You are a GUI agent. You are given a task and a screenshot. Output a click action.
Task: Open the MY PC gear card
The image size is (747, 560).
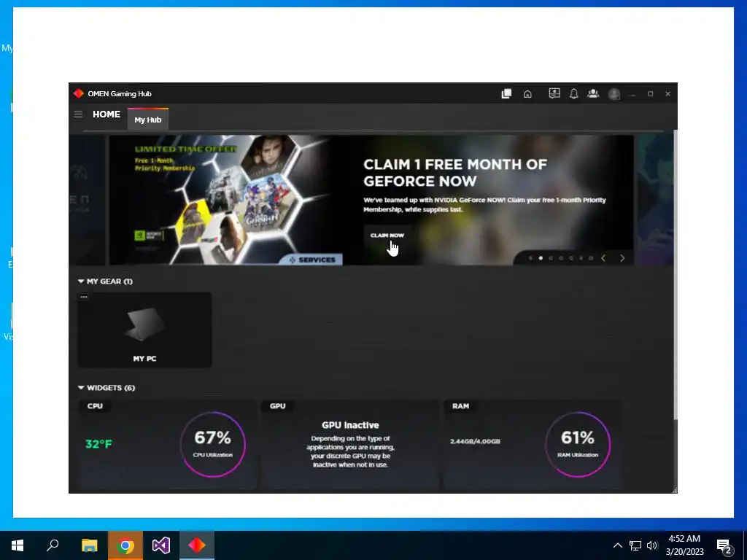click(145, 330)
